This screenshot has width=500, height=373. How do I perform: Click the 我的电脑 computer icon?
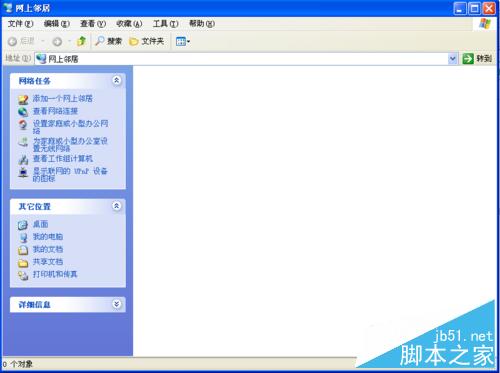[x=23, y=237]
